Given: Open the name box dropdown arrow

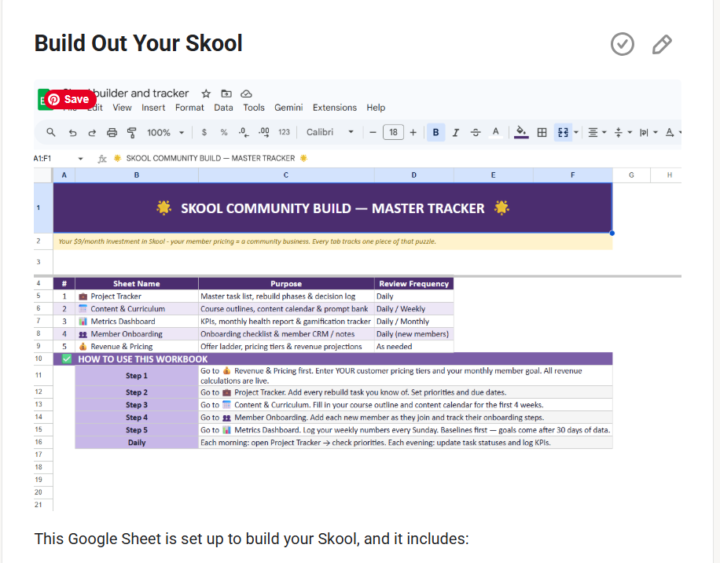Looking at the screenshot, I should [x=81, y=159].
